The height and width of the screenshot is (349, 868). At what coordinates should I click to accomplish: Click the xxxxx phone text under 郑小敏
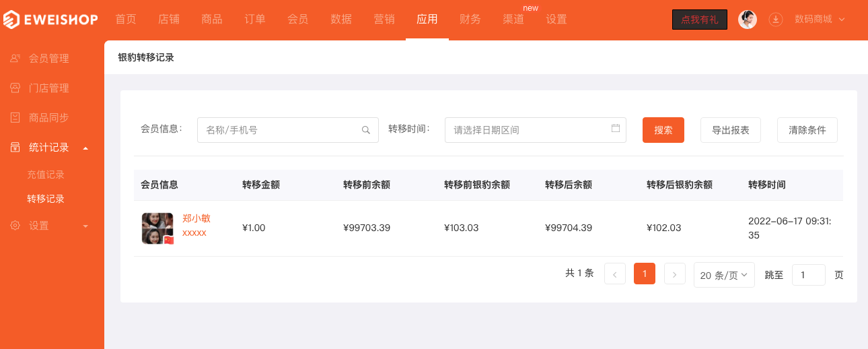(x=194, y=232)
